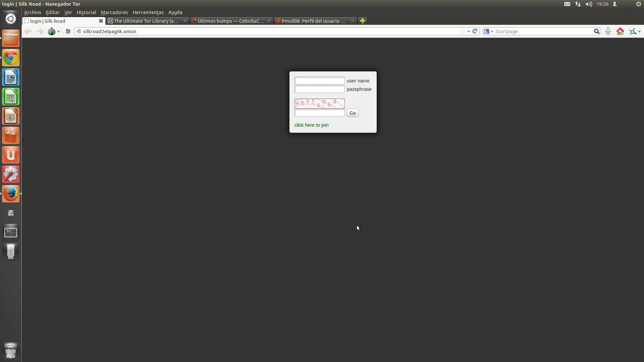
Task: Expand the rightmost toolbar icon dropdown
Action: 639,32
